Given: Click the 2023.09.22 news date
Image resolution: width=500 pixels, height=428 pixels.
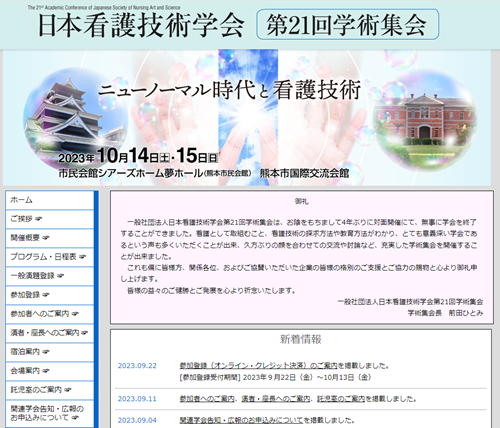Looking at the screenshot, I should (x=137, y=366).
